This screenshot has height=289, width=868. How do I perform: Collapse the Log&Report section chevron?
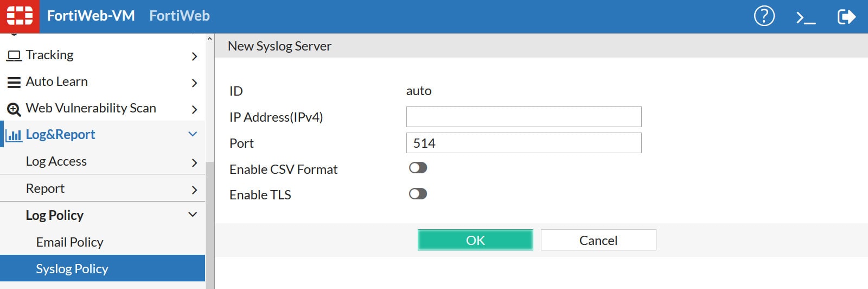pos(193,134)
